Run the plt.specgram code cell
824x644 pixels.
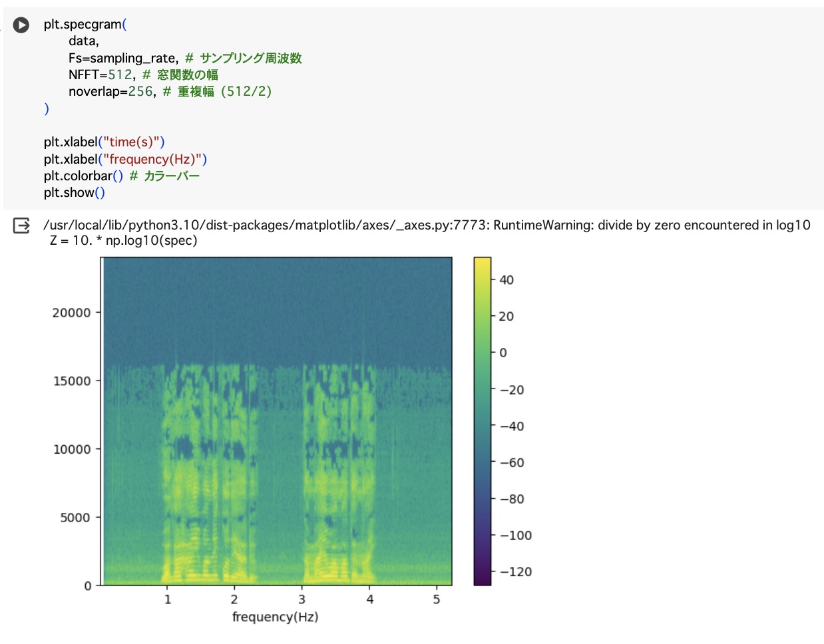coord(21,25)
